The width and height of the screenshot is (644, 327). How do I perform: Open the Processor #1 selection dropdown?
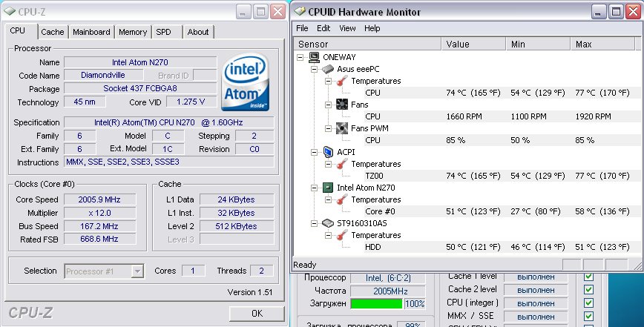point(137,271)
